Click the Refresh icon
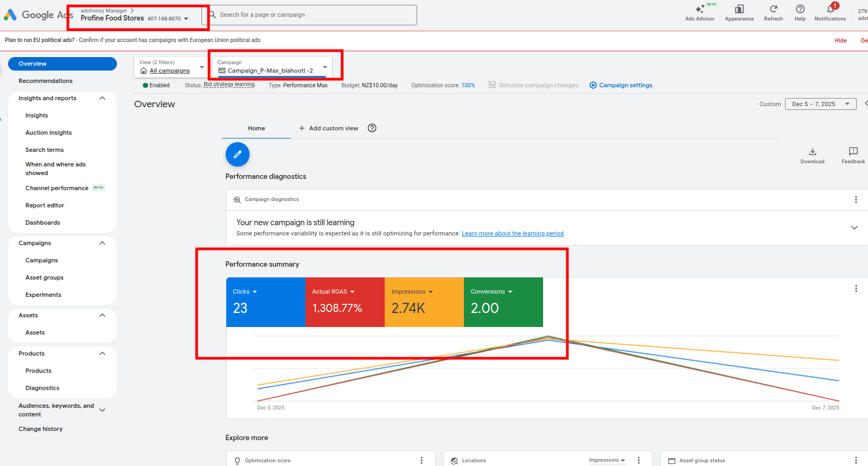868x466 pixels. [x=773, y=9]
